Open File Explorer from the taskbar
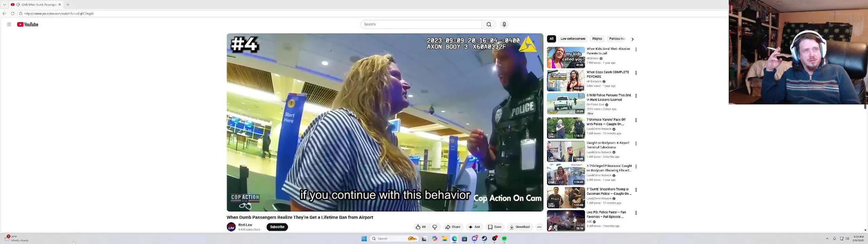The width and height of the screenshot is (868, 244). coord(445,239)
